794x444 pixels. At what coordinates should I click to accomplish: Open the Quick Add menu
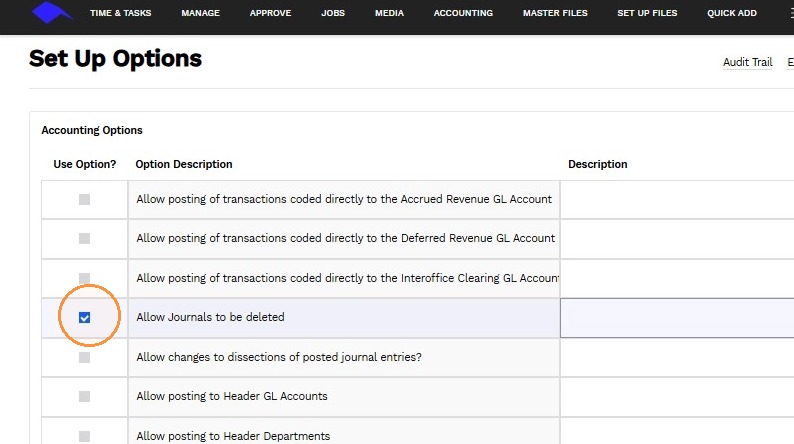(x=732, y=13)
